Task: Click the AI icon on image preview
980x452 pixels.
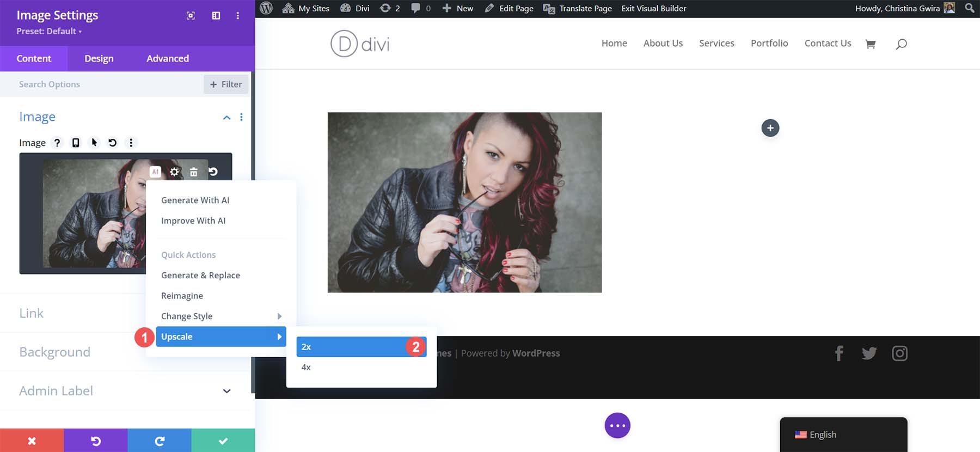Action: click(155, 172)
